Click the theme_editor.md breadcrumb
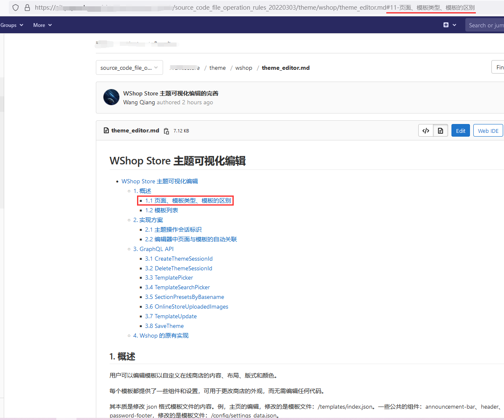 tap(285, 68)
